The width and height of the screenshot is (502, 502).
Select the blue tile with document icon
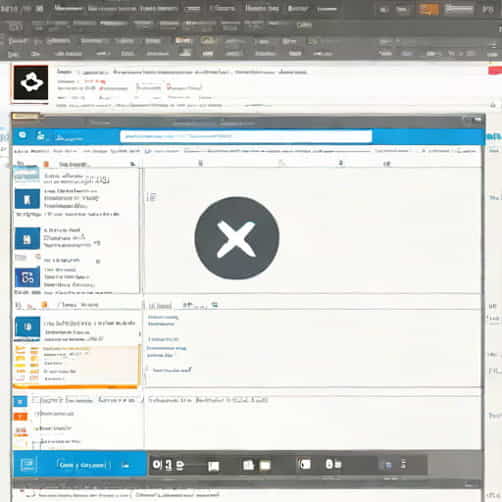(27, 238)
